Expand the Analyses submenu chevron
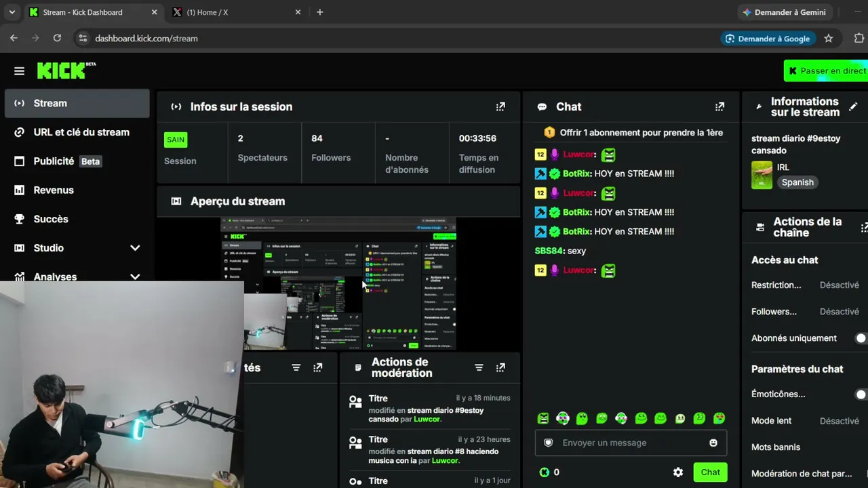Viewport: 868px width, 488px height. coord(135,277)
